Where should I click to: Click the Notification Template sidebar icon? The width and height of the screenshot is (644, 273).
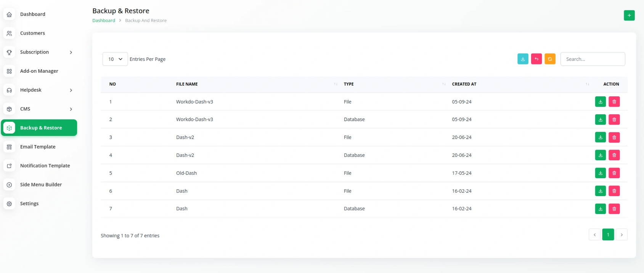9,166
